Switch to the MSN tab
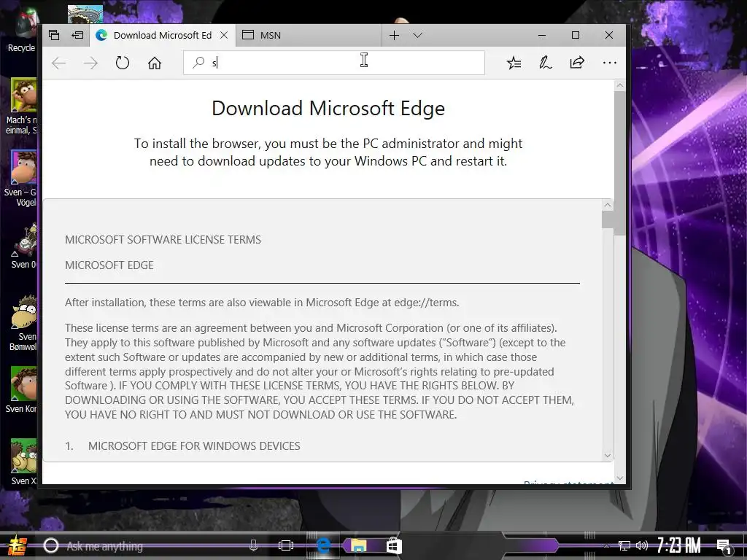Image resolution: width=747 pixels, height=560 pixels. [309, 35]
